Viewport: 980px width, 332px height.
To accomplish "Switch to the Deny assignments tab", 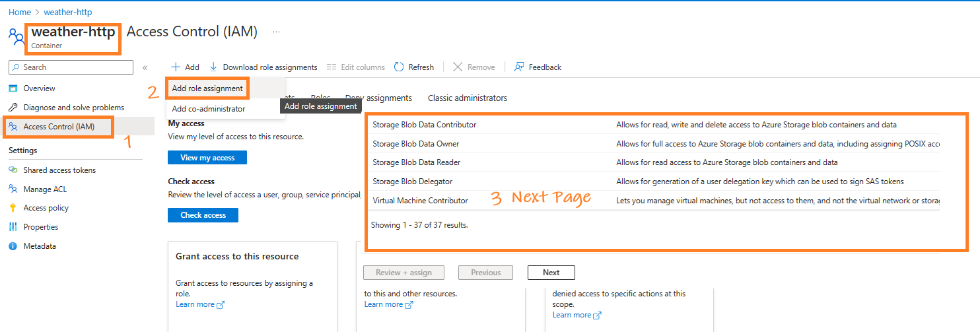I will 379,98.
